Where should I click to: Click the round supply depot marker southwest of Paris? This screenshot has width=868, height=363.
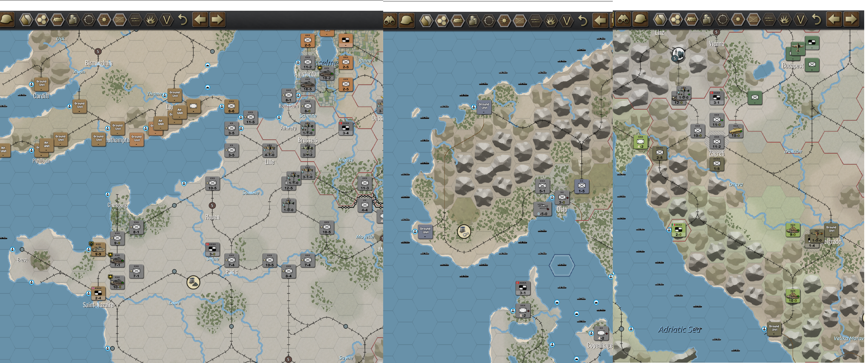193,282
